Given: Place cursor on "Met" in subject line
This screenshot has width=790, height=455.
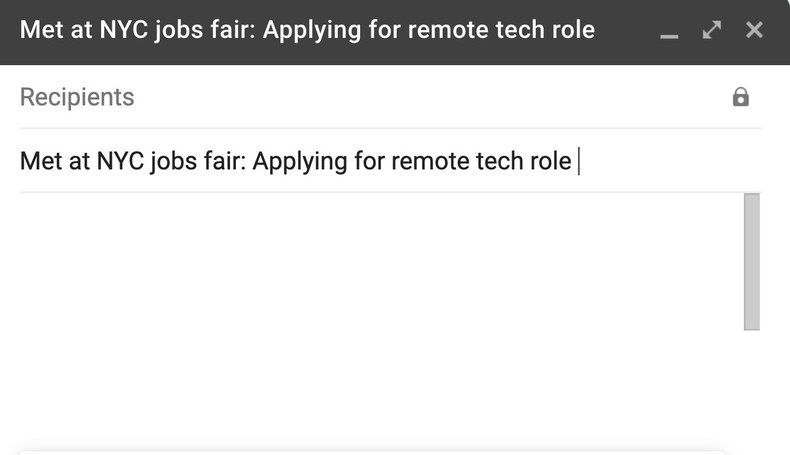Looking at the screenshot, I should pos(41,161).
